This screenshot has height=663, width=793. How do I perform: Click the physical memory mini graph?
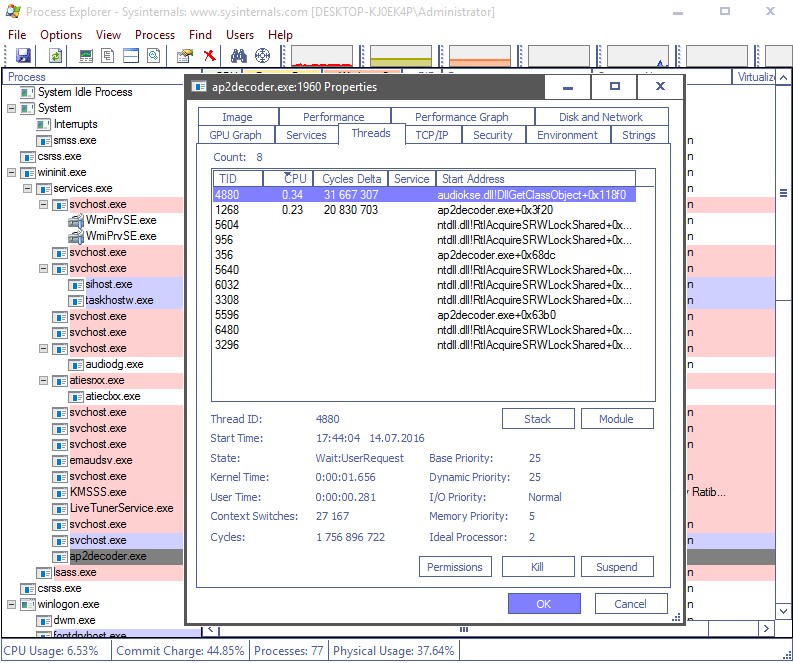click(x=480, y=56)
